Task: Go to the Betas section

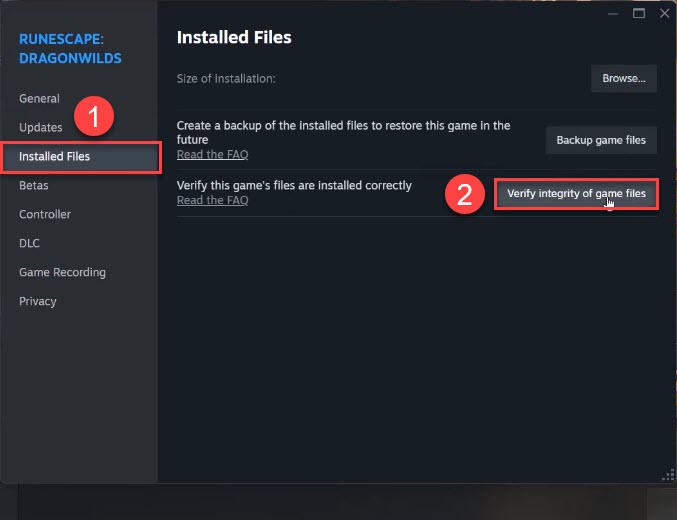Action: point(33,186)
